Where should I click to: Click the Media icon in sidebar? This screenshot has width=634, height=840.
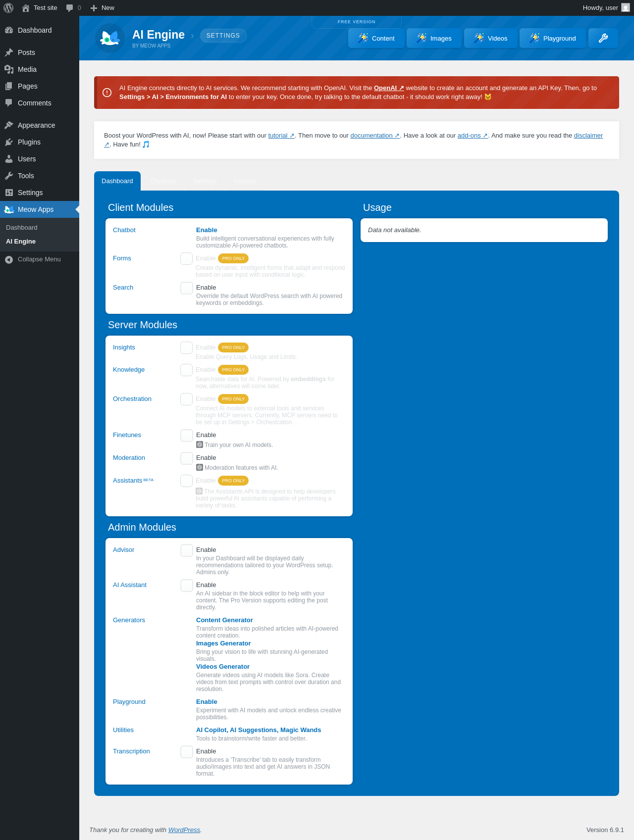[9, 69]
